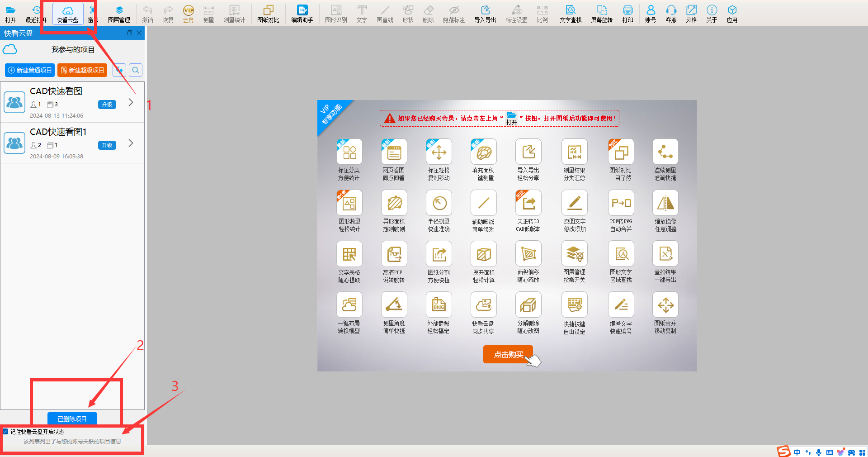This screenshot has width=868, height=457.
Task: Select the 会员 VIP toolbar item
Action: pos(188,14)
